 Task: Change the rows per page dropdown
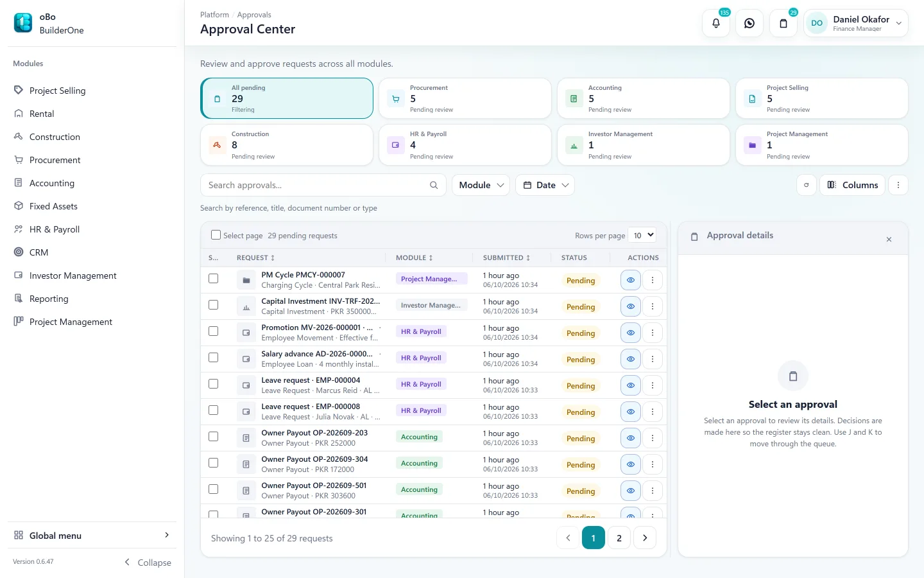pos(642,235)
